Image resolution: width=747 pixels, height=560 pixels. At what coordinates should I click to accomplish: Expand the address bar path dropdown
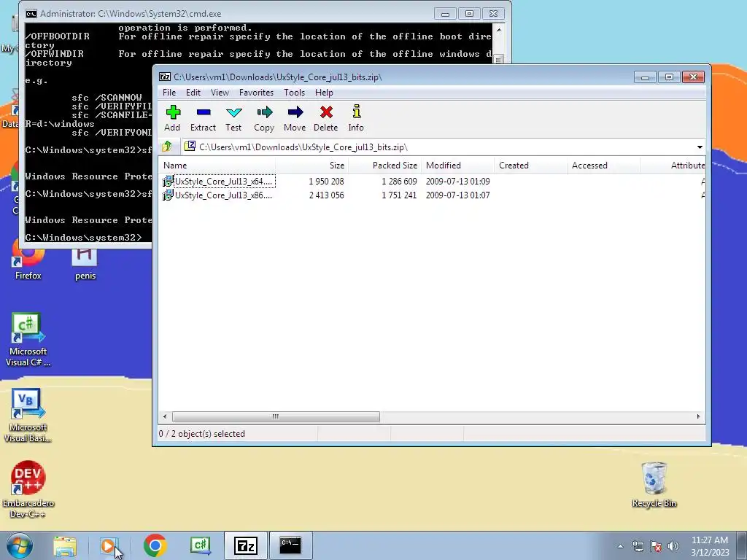700,147
